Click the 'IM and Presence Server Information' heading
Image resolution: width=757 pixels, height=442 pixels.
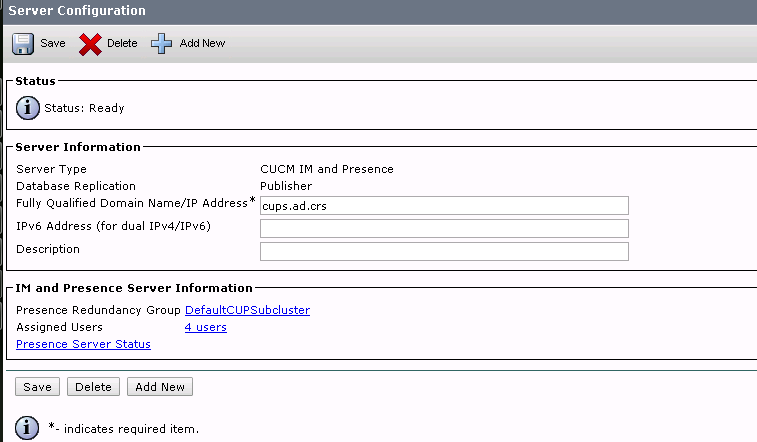[x=134, y=288]
